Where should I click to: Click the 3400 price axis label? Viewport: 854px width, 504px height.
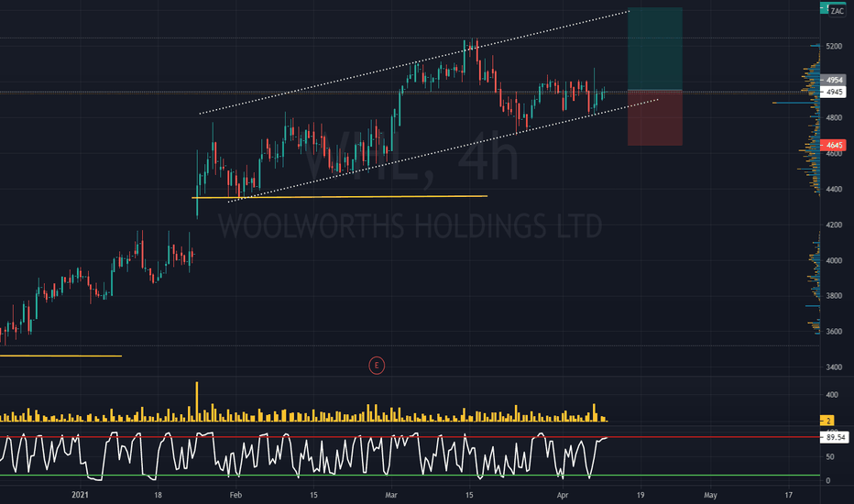834,367
